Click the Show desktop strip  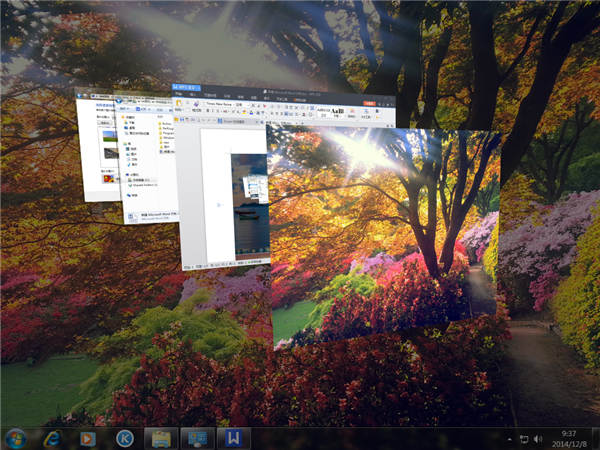click(x=595, y=439)
